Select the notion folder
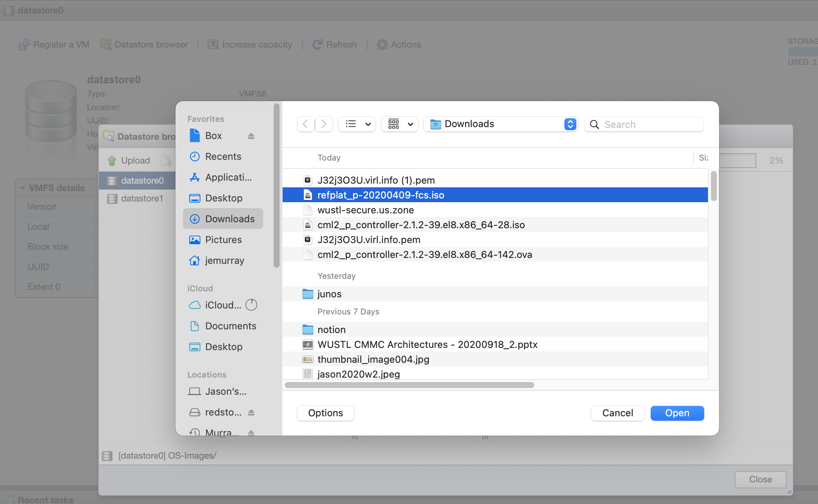 point(495,330)
